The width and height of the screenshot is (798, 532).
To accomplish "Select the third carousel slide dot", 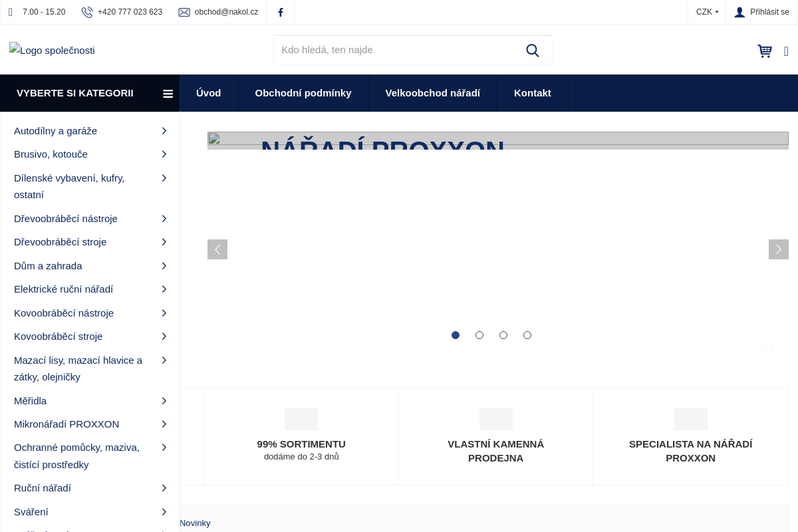I will [x=503, y=335].
